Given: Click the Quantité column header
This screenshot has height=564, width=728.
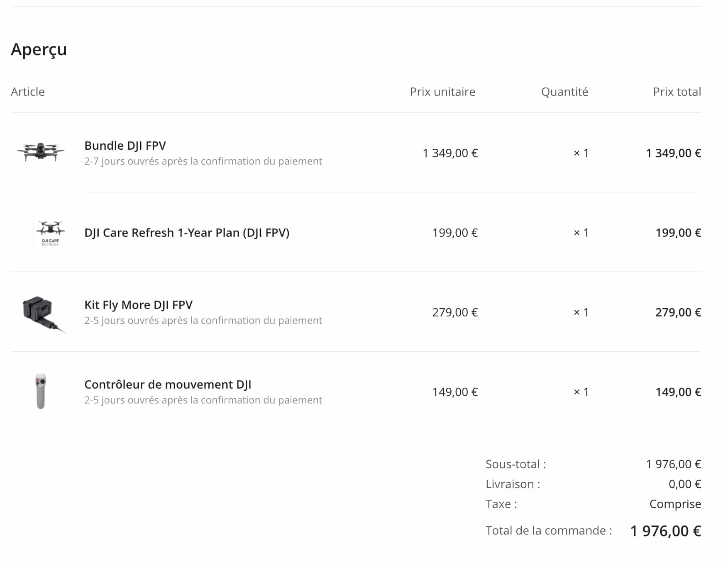Looking at the screenshot, I should pos(564,92).
